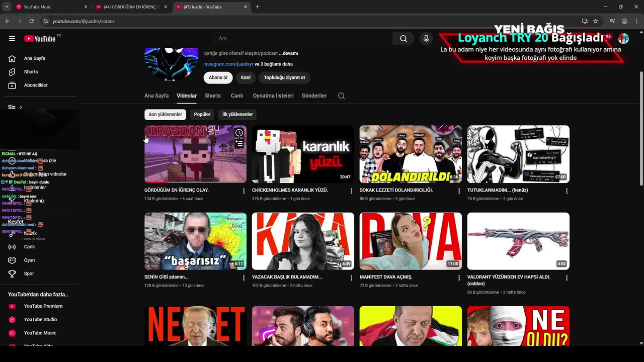Open options for SOKAK LEZZETİ DOLANDIRICILIĞI video

[459, 191]
